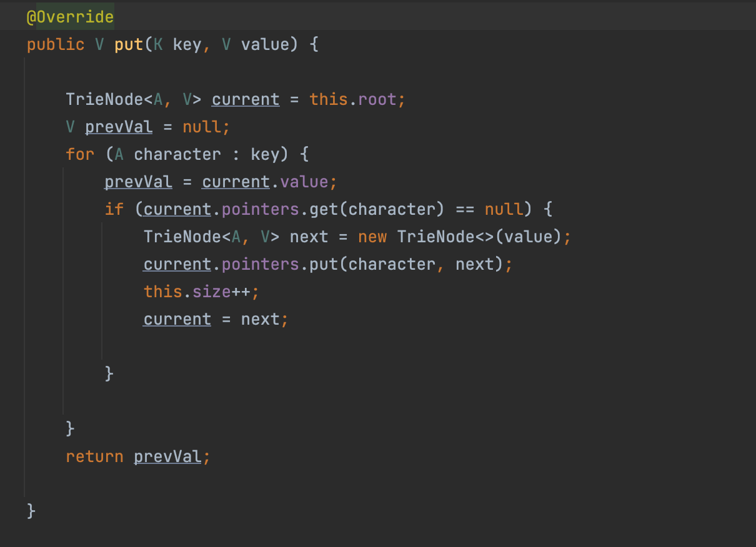Click the next variable in TrieNode declaration
Screen dimensions: 756x547
pos(309,237)
